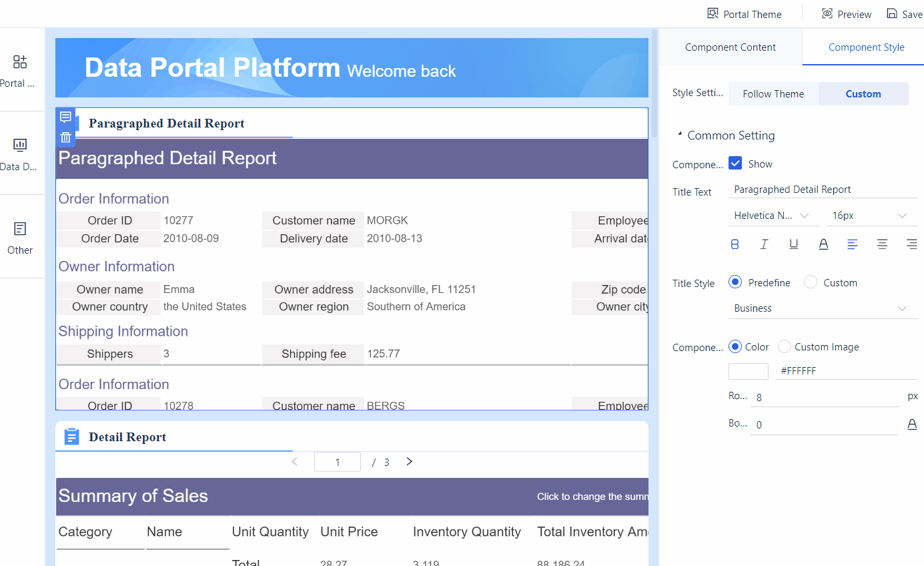Click the Data Portal Platform banner title

pos(212,67)
